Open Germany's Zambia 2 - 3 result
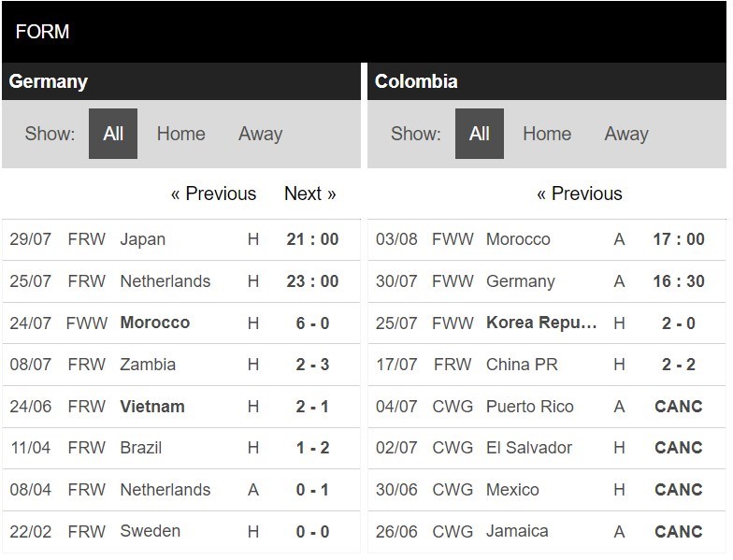Image resolution: width=733 pixels, height=560 pixels. click(181, 365)
